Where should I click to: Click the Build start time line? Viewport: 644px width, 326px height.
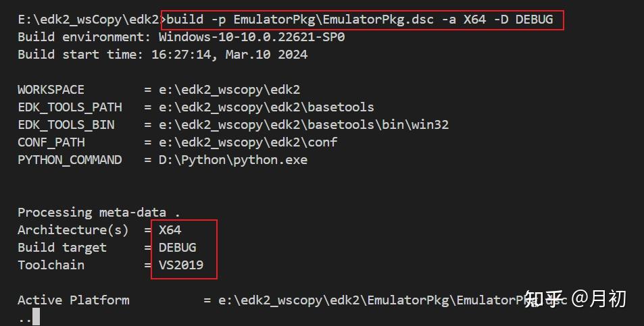pyautogui.click(x=162, y=55)
